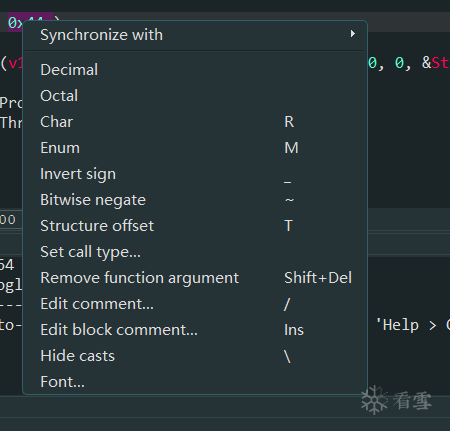This screenshot has width=450, height=431.
Task: Open the Edit comment... entry
Action: [195, 304]
